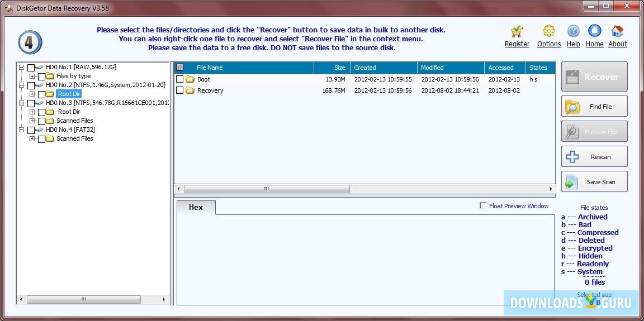Click the file list horizontal scrollbar thumb
Screen dimensions: 644x321
click(267, 189)
